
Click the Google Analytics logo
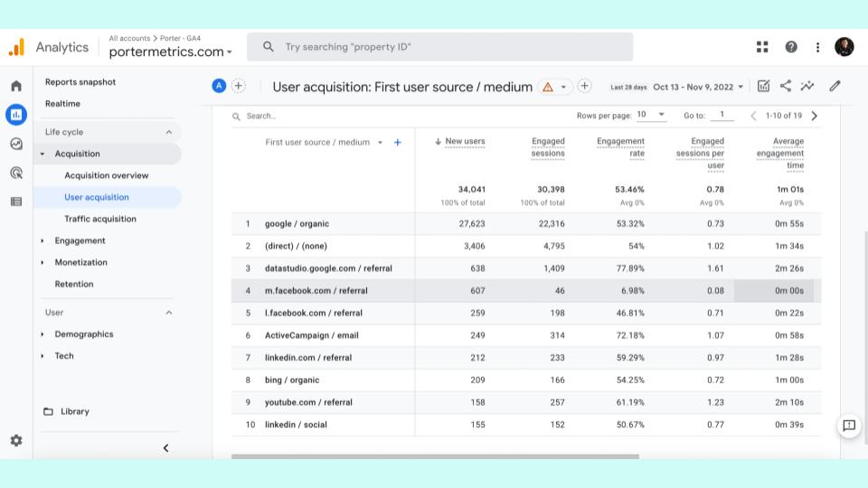pos(16,47)
